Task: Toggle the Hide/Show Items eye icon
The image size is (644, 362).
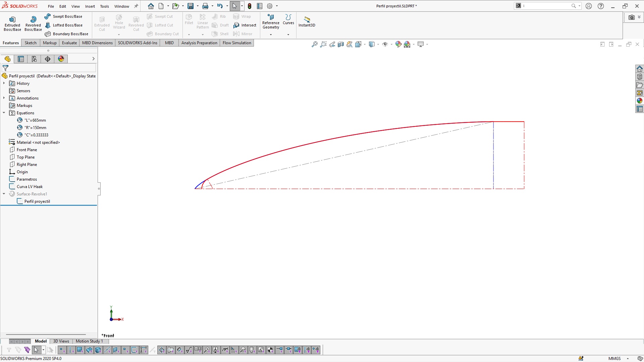Action: coord(385,44)
